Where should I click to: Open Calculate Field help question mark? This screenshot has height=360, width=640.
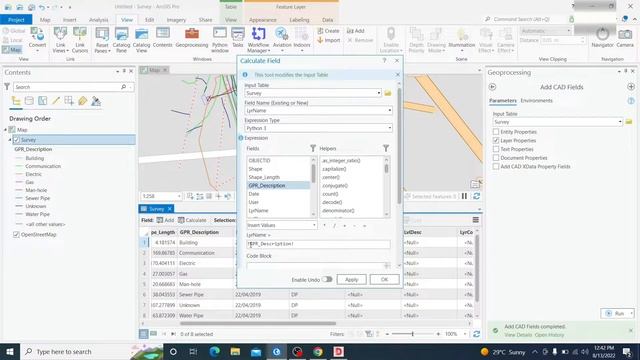pos(384,60)
